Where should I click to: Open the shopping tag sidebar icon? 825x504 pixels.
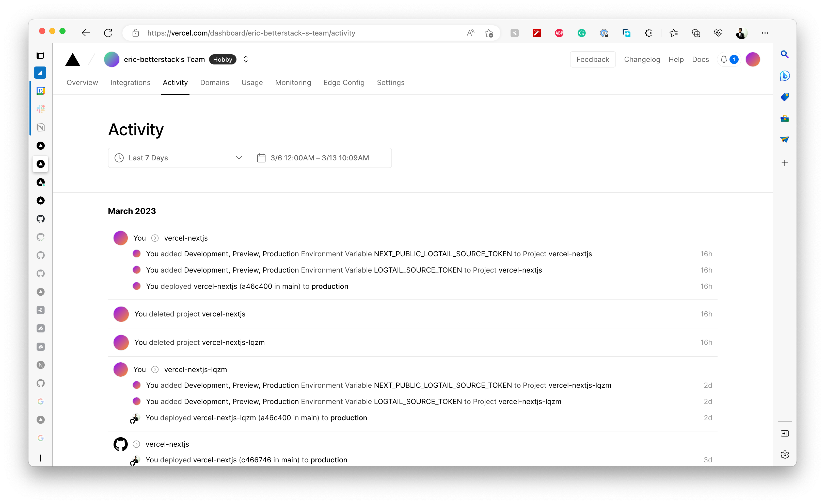click(784, 97)
